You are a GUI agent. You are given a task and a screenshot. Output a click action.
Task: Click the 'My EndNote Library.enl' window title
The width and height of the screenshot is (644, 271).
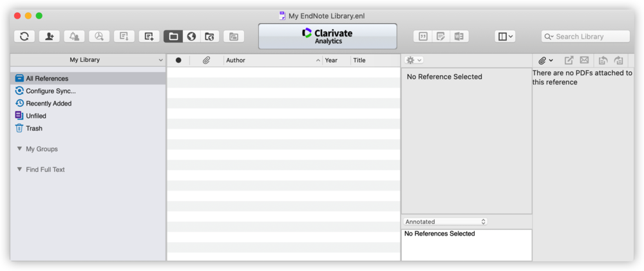point(327,16)
